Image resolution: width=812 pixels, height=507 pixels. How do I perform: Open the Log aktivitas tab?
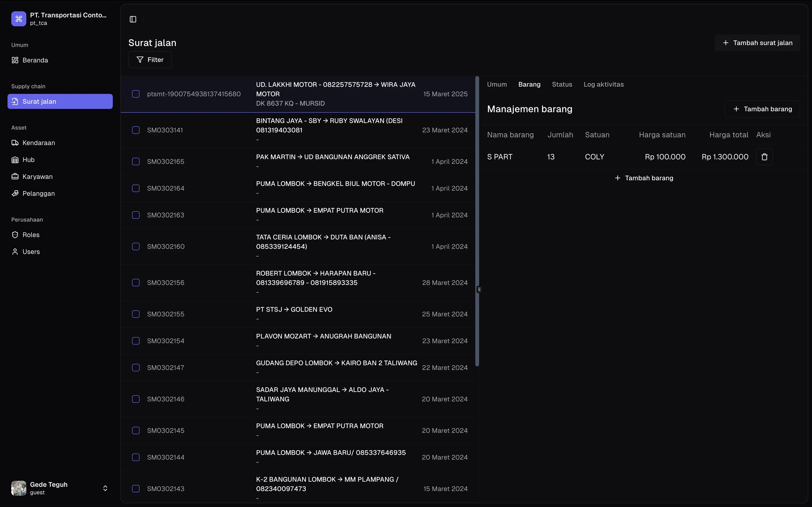tap(603, 84)
